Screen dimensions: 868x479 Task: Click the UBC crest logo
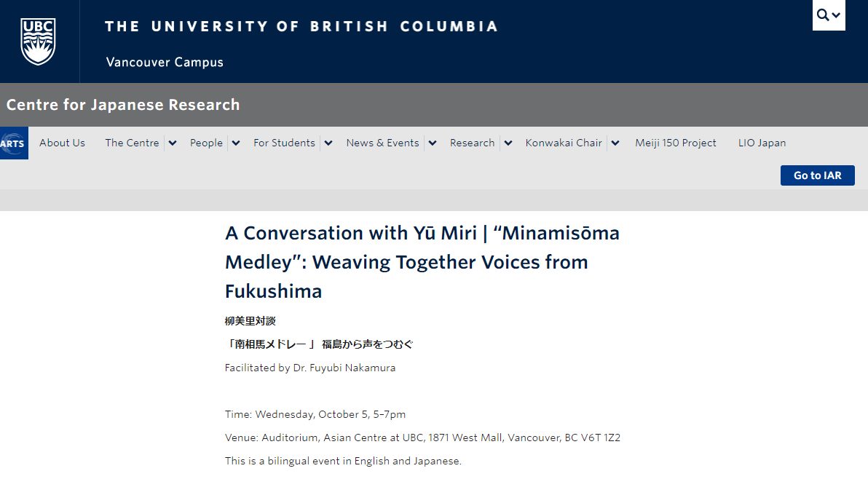click(x=38, y=41)
